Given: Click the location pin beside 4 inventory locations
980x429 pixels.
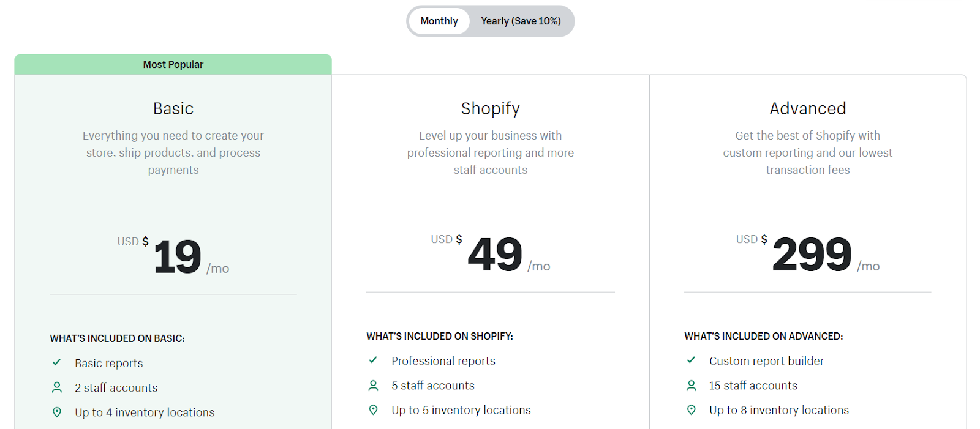Looking at the screenshot, I should click(57, 412).
